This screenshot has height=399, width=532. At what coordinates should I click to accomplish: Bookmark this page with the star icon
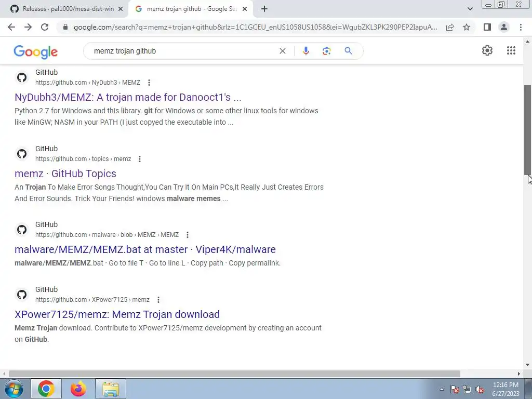[x=467, y=27]
